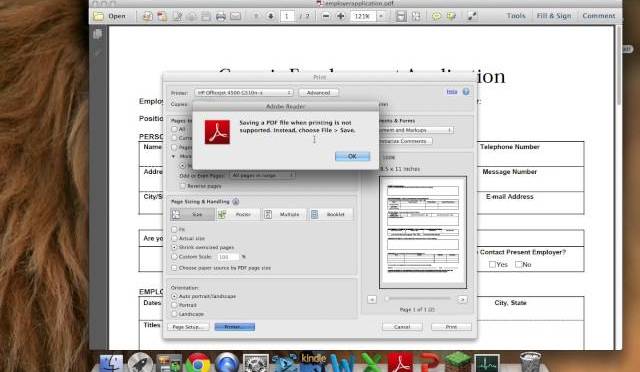This screenshot has width=640, height=372.
Task: Select Auto portrait/landscape orientation
Action: point(174,296)
